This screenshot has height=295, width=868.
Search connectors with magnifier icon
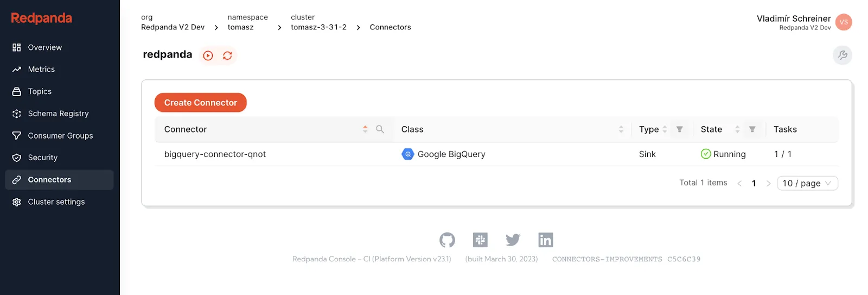click(380, 129)
